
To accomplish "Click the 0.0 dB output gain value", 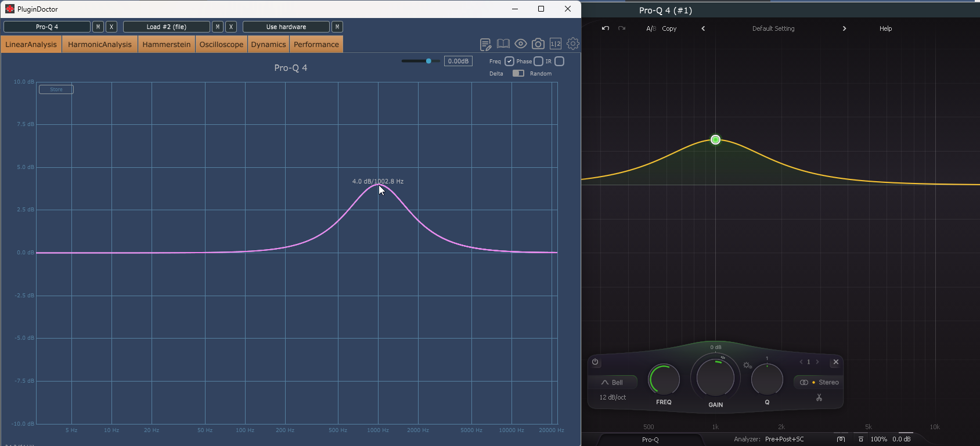I will (x=902, y=440).
